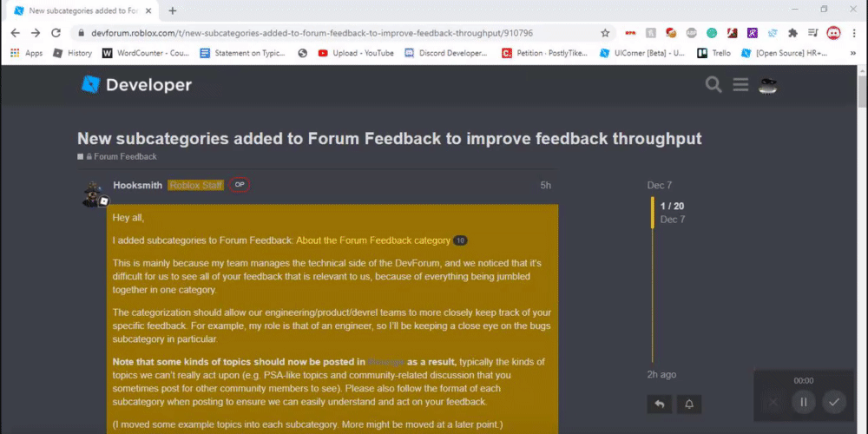Click the ABP ad blocker extension icon
Viewport: 868px width, 434px height.
(692, 33)
